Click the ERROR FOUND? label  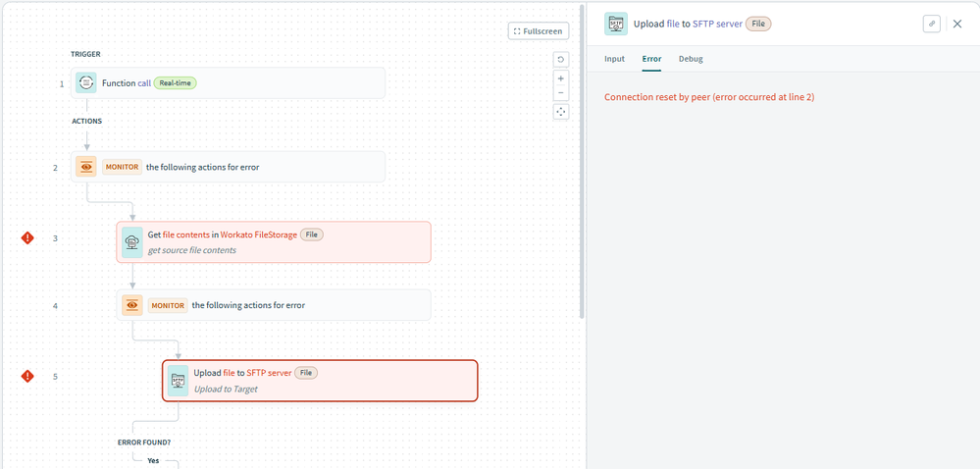tap(144, 443)
